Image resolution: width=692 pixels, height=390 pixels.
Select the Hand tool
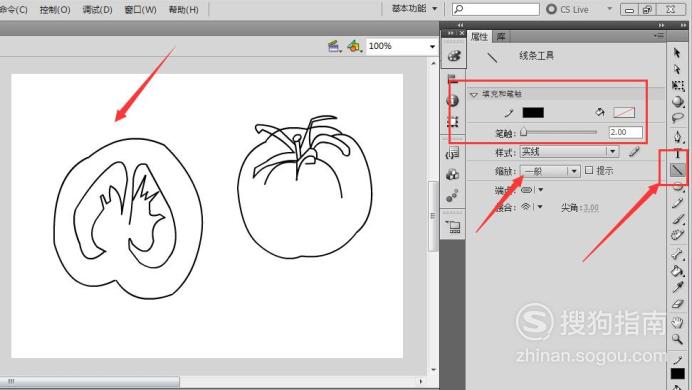[677, 322]
